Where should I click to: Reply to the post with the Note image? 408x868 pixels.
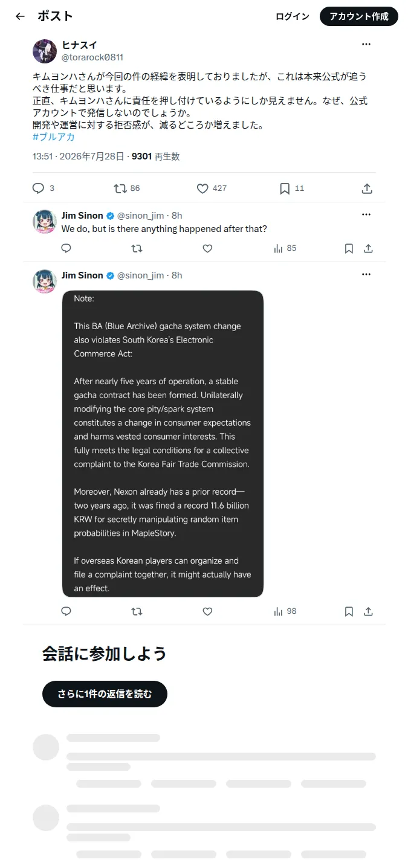66,611
